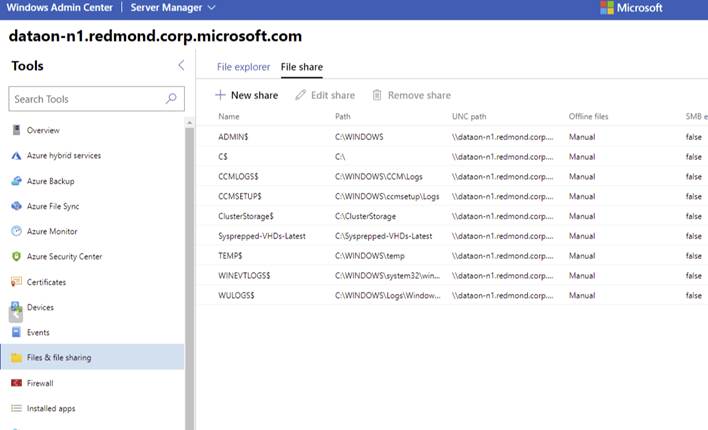Click the search magnifier icon in Tools
The height and width of the screenshot is (430, 708).
171,98
